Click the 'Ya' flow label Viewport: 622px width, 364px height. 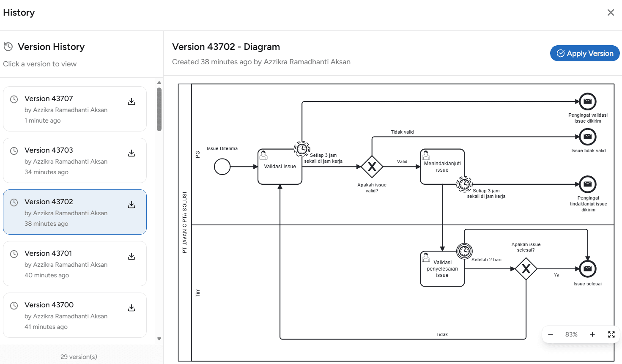[556, 275]
